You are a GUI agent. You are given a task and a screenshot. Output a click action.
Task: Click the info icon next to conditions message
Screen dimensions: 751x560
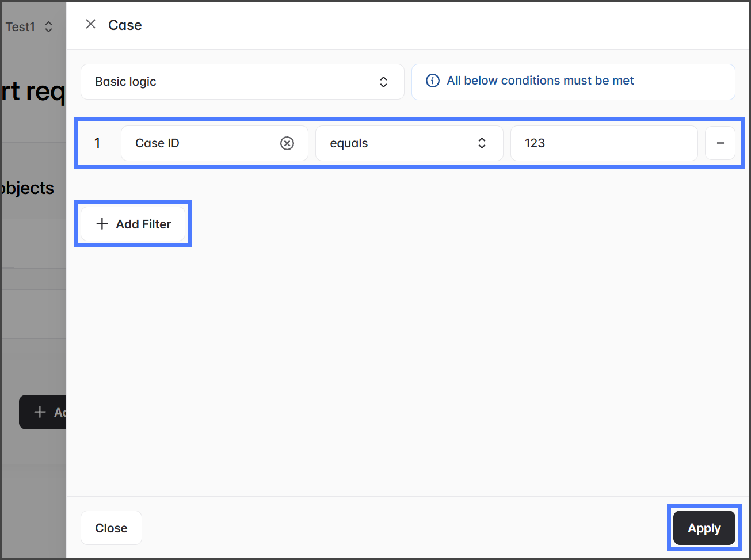(432, 81)
